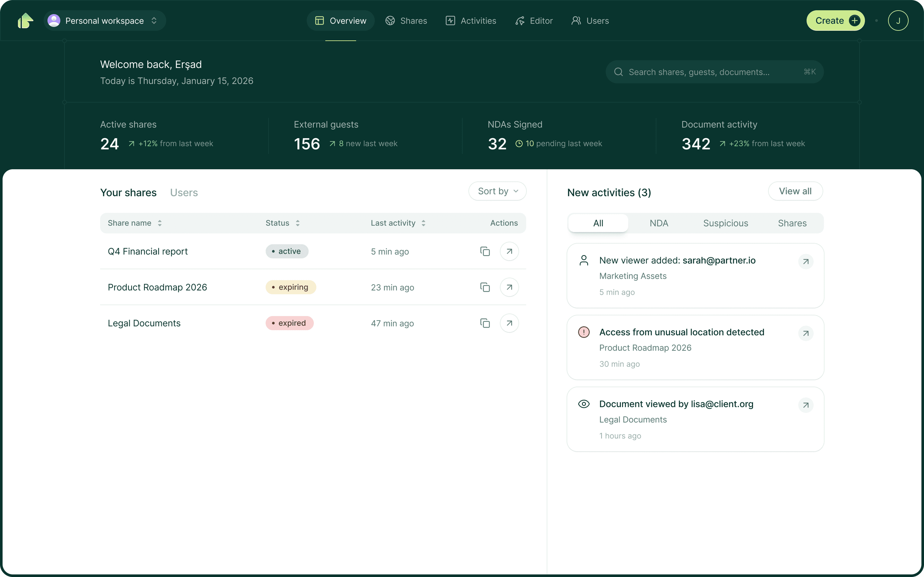The width and height of the screenshot is (924, 577).
Task: Open Product Roadmap 2026 via its arrow icon
Action: pyautogui.click(x=509, y=287)
